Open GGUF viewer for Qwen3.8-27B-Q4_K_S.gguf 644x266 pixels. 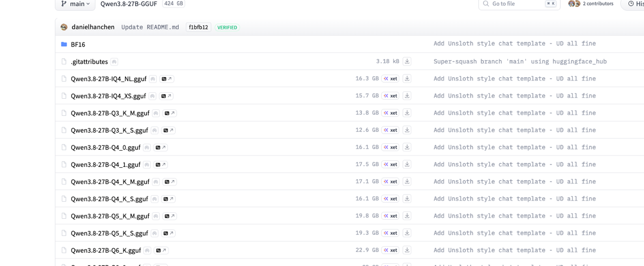(x=169, y=199)
